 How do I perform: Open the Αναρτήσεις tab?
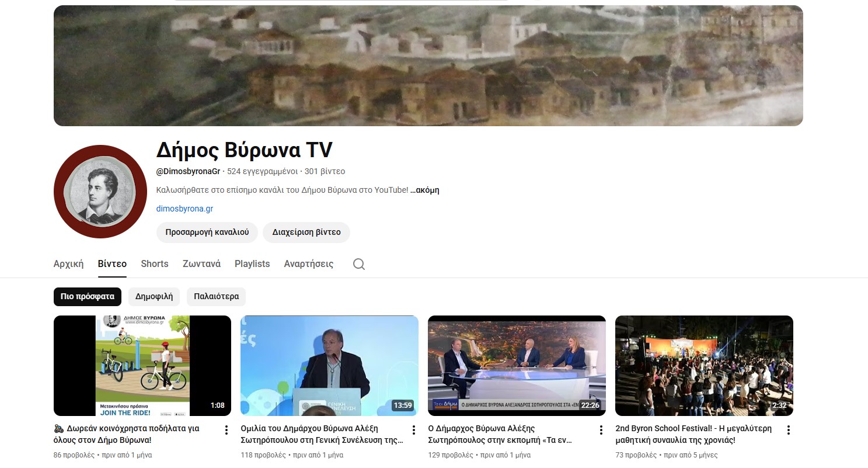click(x=308, y=264)
